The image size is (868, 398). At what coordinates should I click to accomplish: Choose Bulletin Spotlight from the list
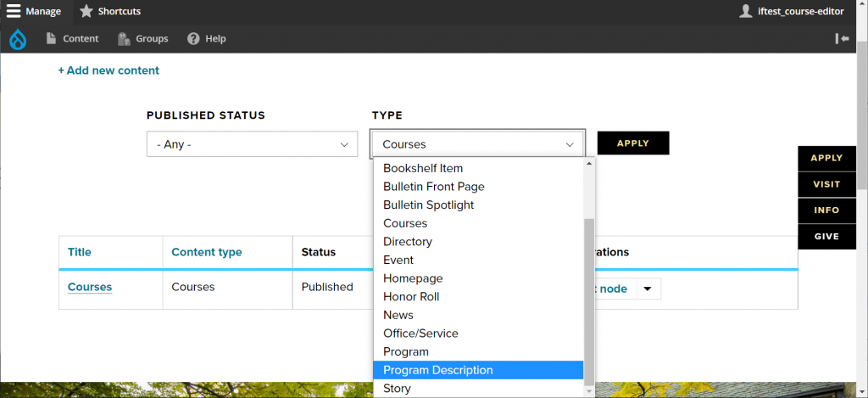(x=478, y=205)
